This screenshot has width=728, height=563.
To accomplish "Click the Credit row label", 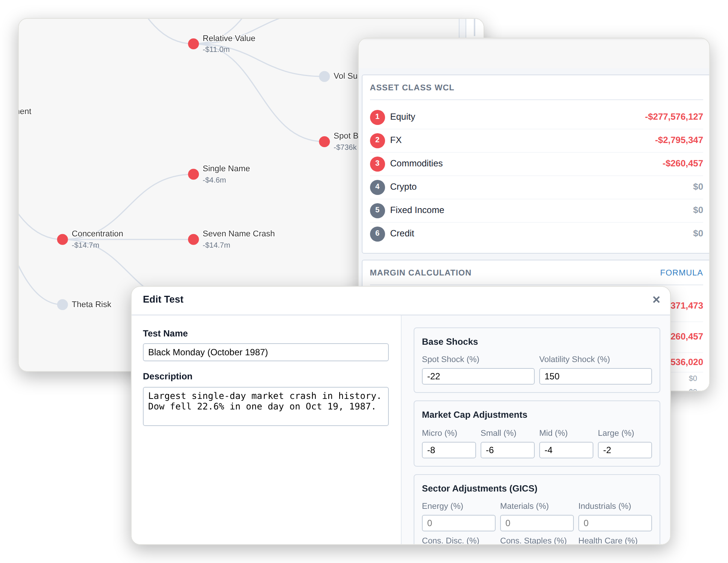I will click(402, 233).
